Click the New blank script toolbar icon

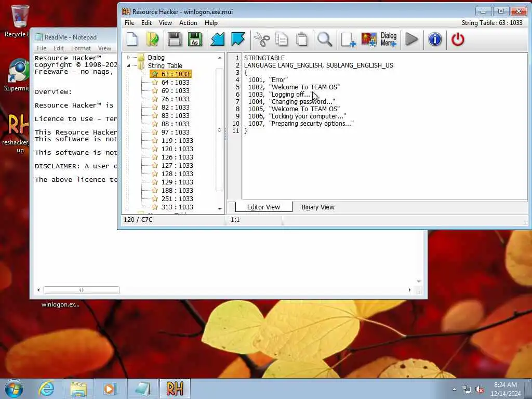click(132, 39)
